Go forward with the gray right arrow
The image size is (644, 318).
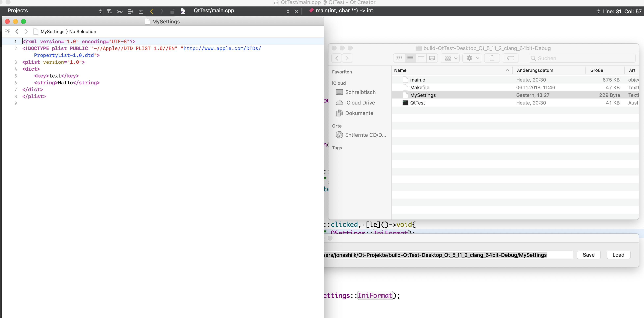162,11
